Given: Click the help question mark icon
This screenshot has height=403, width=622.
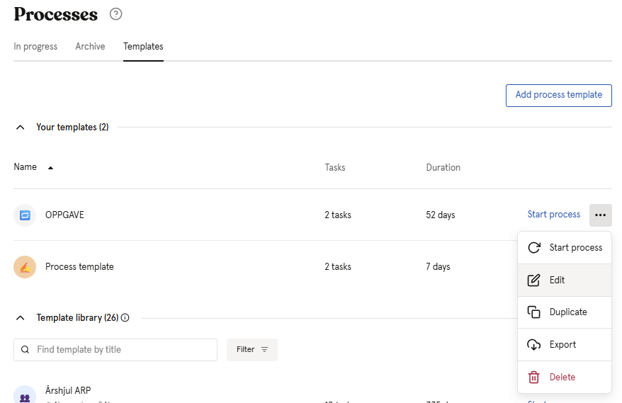Looking at the screenshot, I should pyautogui.click(x=116, y=14).
